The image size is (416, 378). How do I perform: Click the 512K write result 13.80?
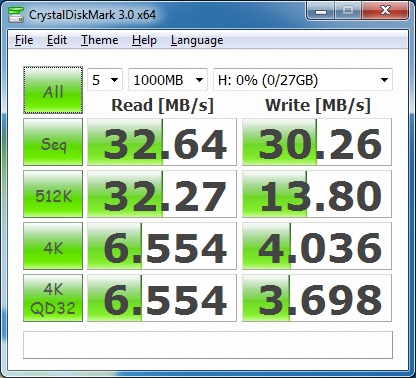point(317,194)
